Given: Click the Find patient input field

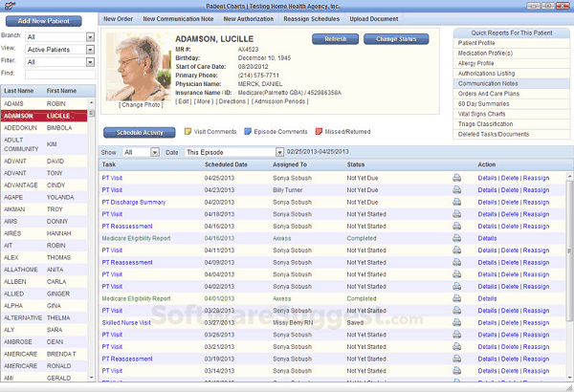Looking at the screenshot, I should pos(58,73).
